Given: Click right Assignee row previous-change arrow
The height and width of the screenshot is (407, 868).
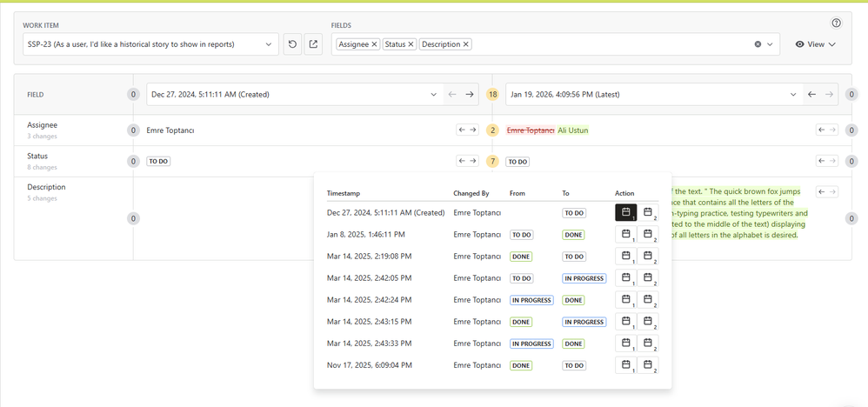Looking at the screenshot, I should click(x=822, y=130).
